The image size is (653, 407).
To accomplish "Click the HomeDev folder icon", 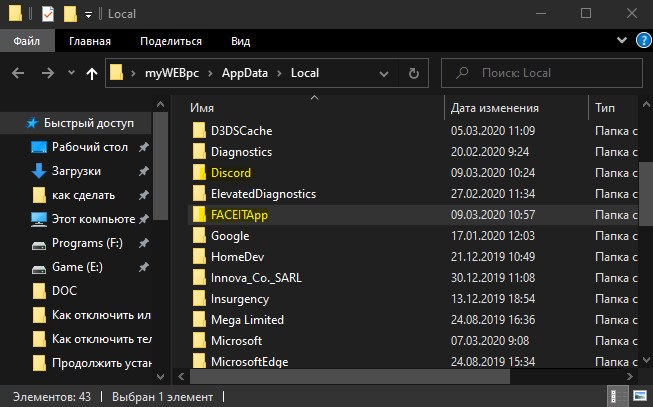I will tap(199, 257).
